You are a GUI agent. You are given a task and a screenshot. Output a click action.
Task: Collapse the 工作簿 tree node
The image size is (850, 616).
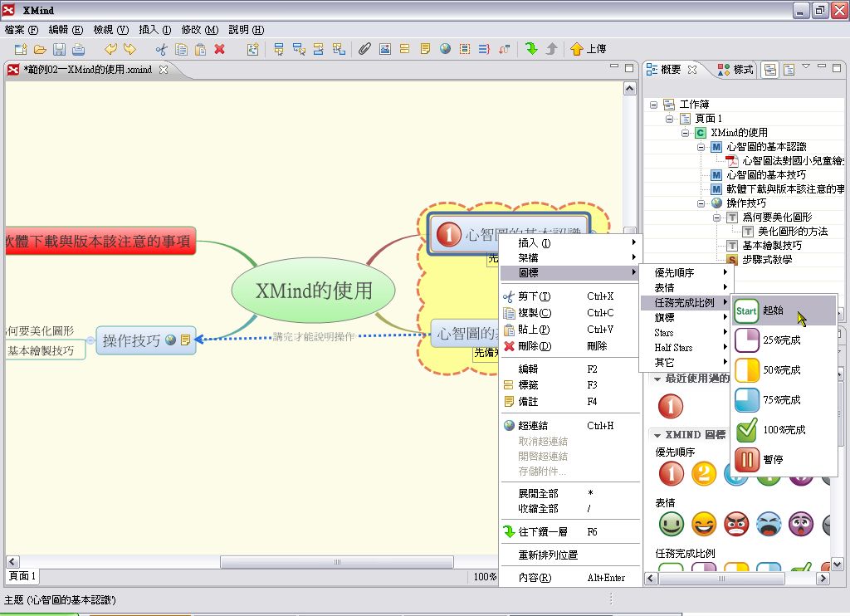654,105
